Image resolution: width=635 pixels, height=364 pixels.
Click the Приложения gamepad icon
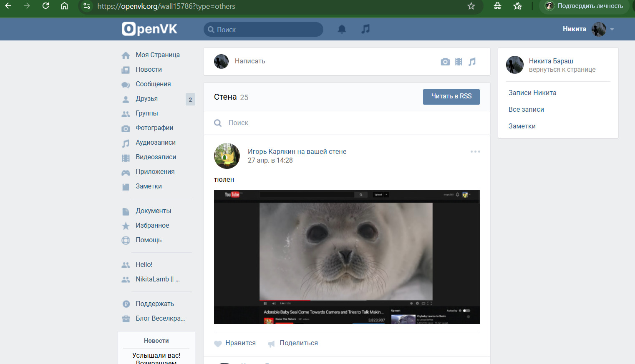126,172
